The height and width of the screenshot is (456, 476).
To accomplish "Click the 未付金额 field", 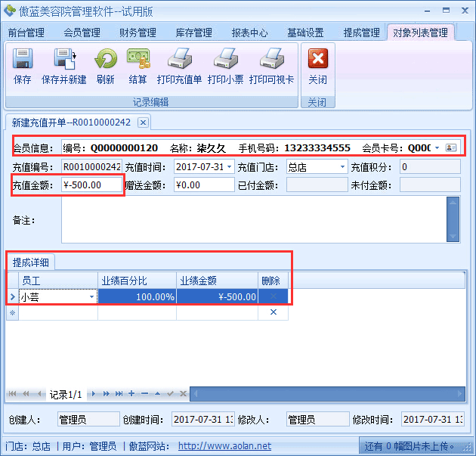I will (430, 185).
